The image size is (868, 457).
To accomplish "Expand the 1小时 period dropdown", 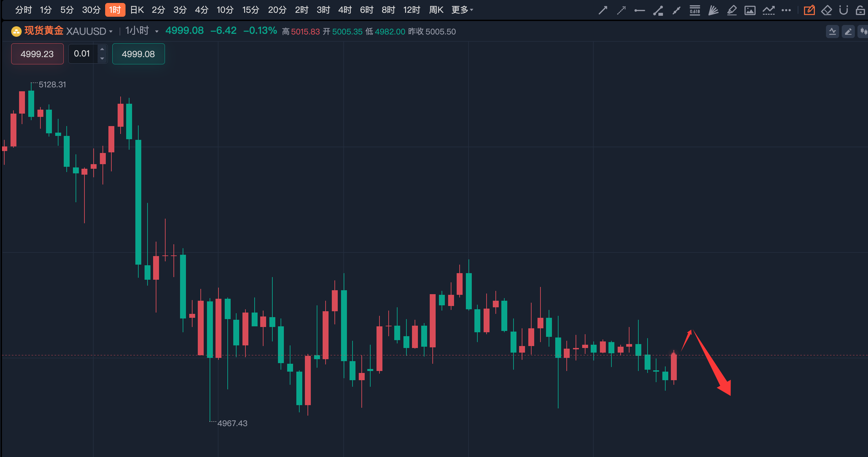I will tap(157, 32).
